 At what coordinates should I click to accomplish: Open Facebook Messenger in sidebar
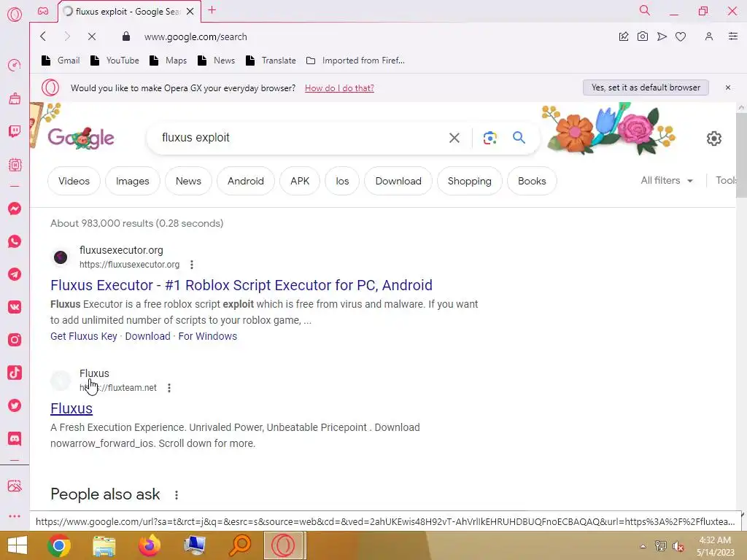tap(15, 209)
